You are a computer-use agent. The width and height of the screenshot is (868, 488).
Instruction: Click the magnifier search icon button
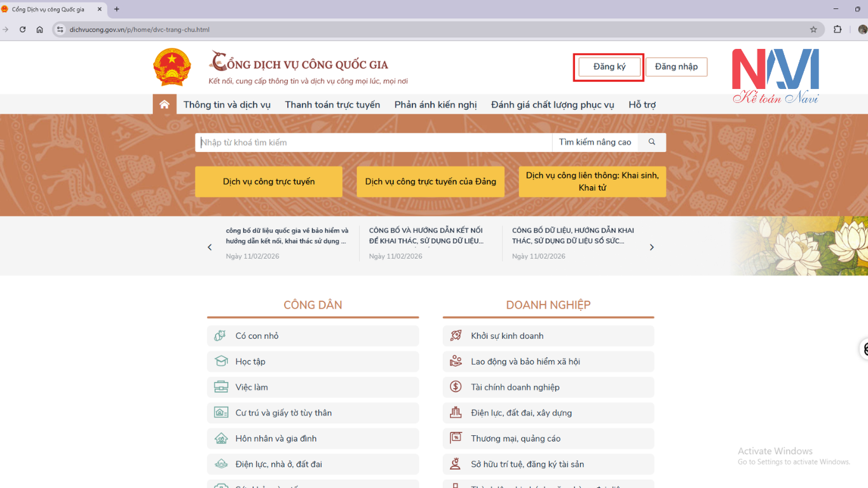pyautogui.click(x=651, y=142)
